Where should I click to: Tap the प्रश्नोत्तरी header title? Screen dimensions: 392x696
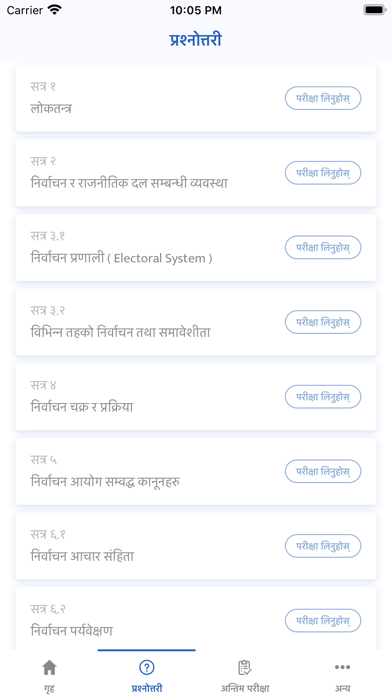point(196,40)
